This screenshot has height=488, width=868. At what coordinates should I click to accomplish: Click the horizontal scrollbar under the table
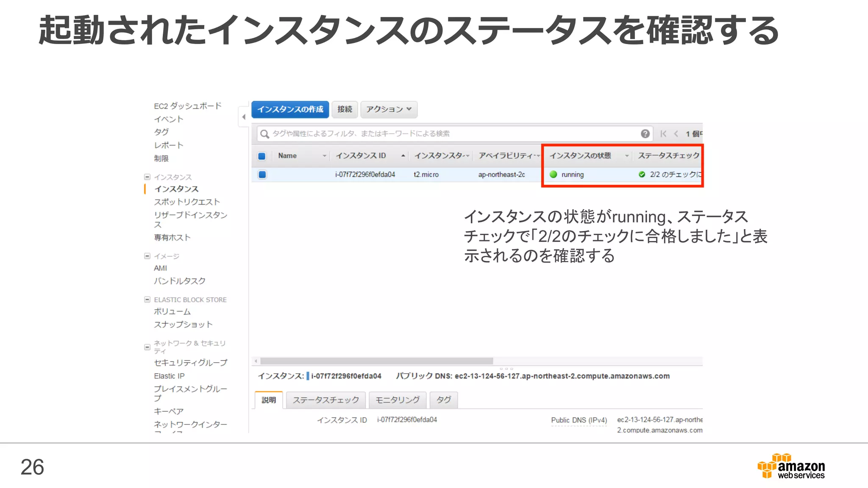tap(376, 361)
